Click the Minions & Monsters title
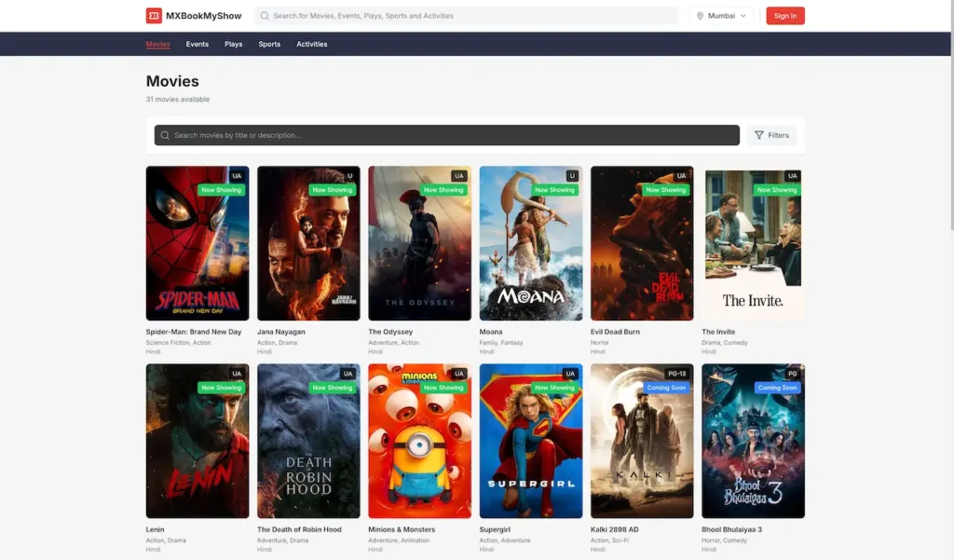954x560 pixels. pos(402,529)
